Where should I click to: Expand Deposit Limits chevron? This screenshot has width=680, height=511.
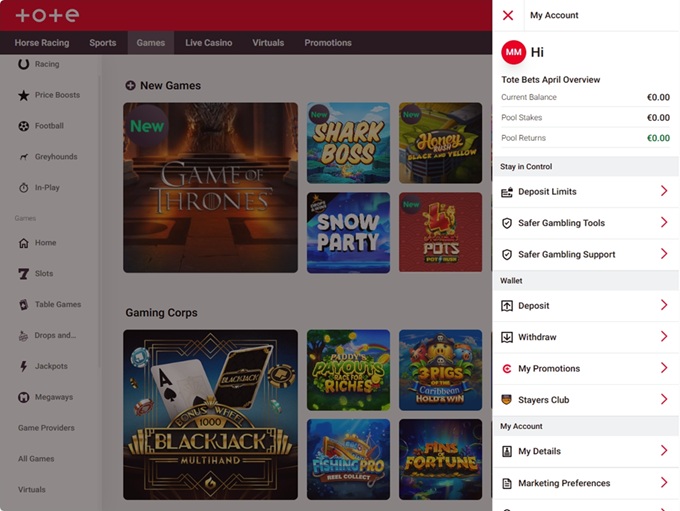click(664, 191)
